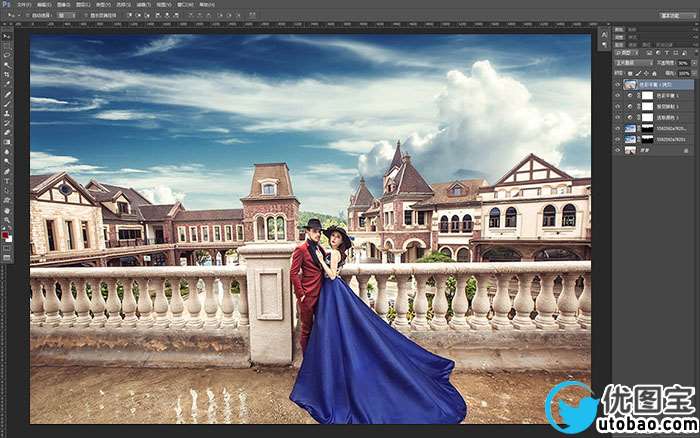
Task: Hide the third adjustment layer
Action: (618, 117)
